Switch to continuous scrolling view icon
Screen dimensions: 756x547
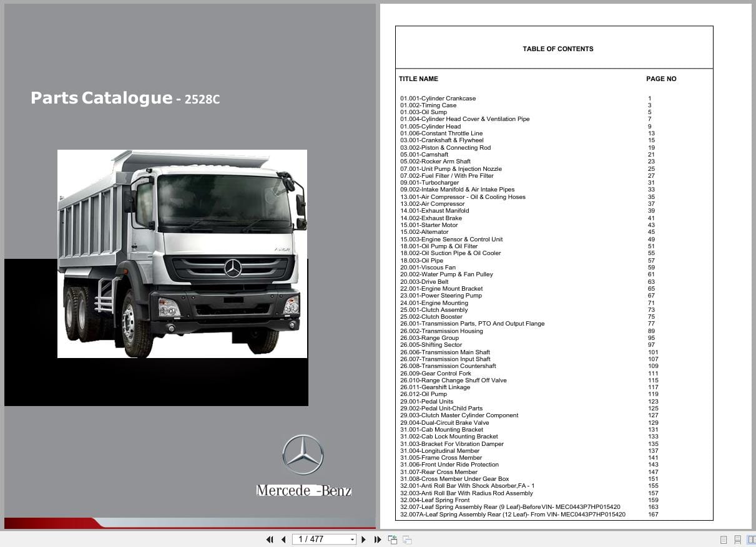(737, 540)
